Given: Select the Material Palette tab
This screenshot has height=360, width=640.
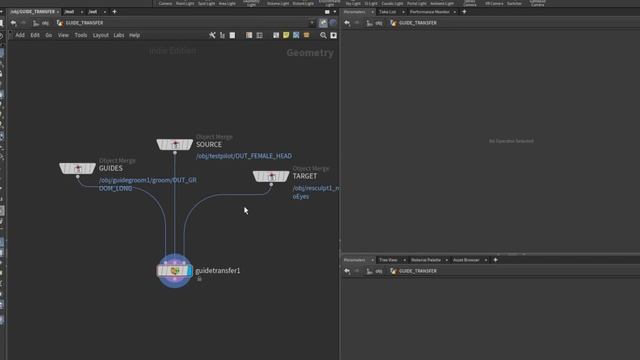Looking at the screenshot, I should click(x=426, y=260).
